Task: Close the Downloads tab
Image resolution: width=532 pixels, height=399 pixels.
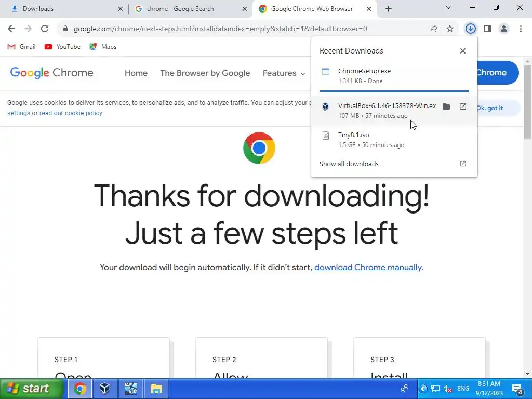Action: pyautogui.click(x=121, y=9)
